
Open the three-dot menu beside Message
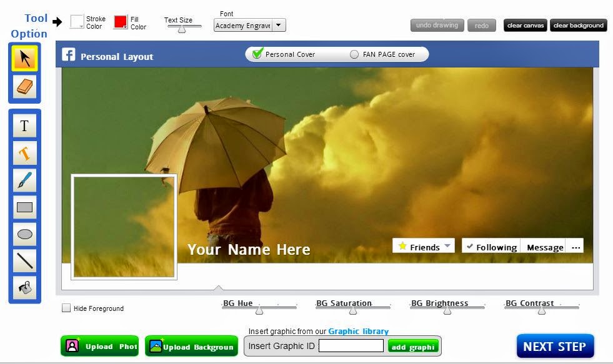tap(575, 246)
